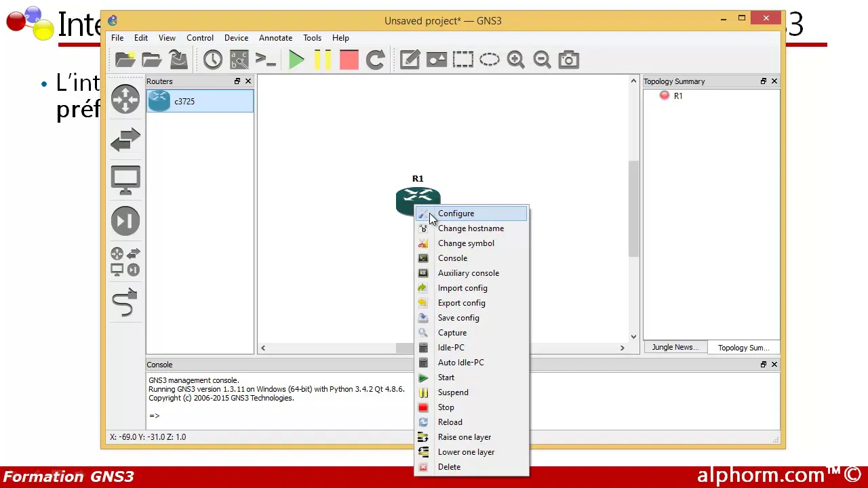Select Import config in context menu

click(x=471, y=288)
